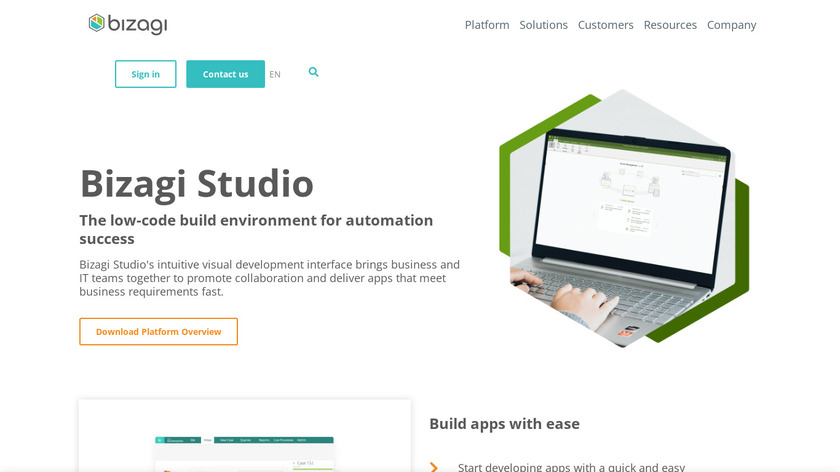
Task: Open the Company menu
Action: click(731, 25)
